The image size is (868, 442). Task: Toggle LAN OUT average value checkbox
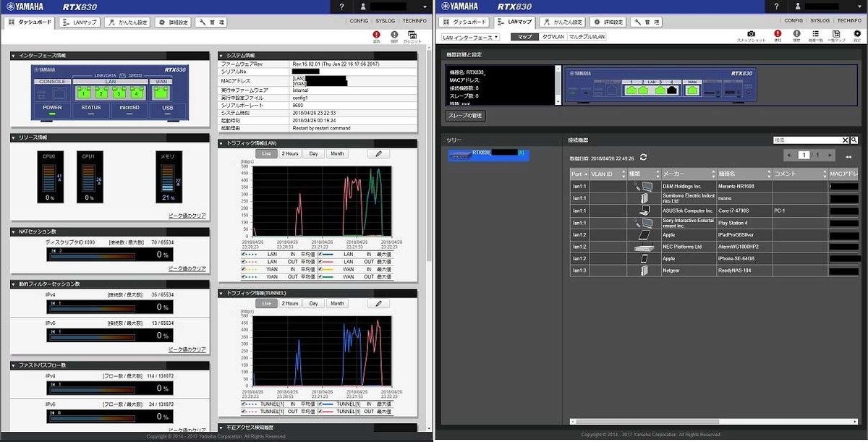click(x=244, y=261)
